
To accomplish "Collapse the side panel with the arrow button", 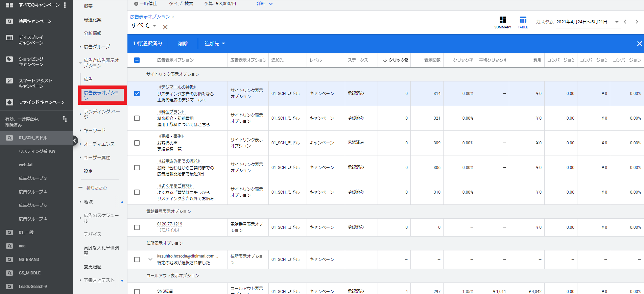I will [x=75, y=141].
